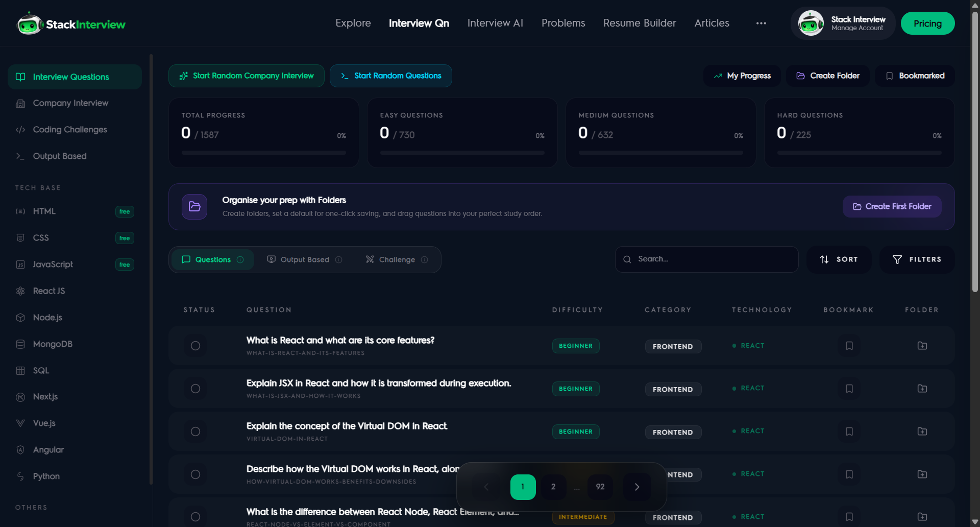Click the Easy Questions progress bar
This screenshot has height=527, width=980.
pyautogui.click(x=462, y=152)
